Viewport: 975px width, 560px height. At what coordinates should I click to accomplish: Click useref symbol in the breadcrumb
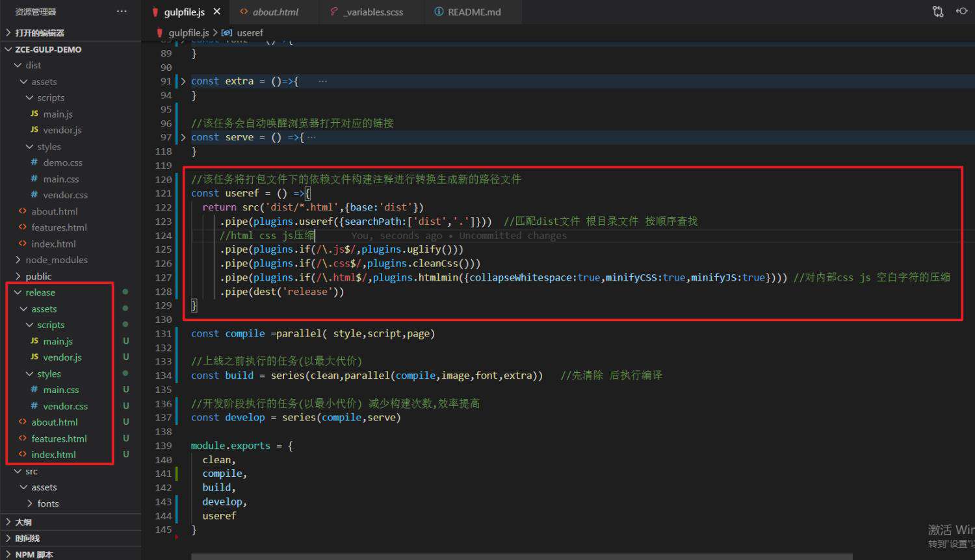click(x=250, y=32)
